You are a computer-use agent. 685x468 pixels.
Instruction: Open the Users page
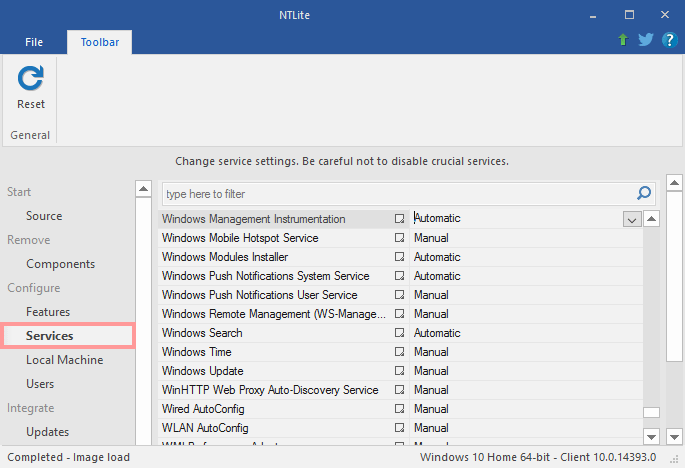pyautogui.click(x=40, y=384)
